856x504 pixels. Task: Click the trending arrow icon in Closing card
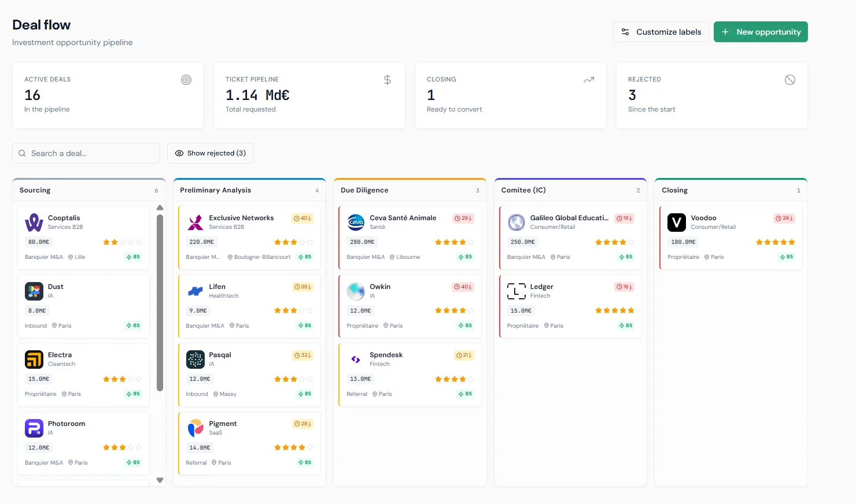(x=589, y=80)
